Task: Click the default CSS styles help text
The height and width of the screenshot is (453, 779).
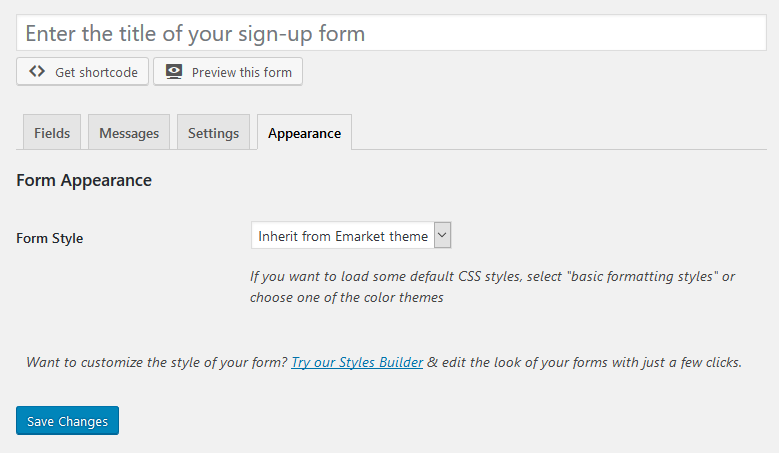Action: [x=492, y=287]
